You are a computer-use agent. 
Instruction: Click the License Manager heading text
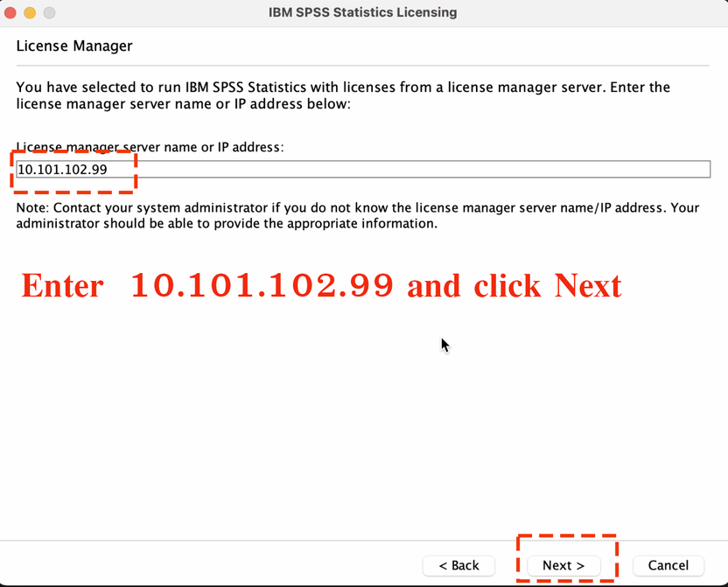pyautogui.click(x=74, y=46)
